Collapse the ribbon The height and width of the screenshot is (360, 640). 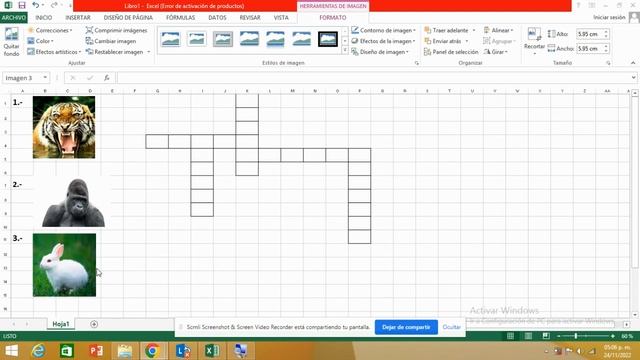pyautogui.click(x=633, y=63)
